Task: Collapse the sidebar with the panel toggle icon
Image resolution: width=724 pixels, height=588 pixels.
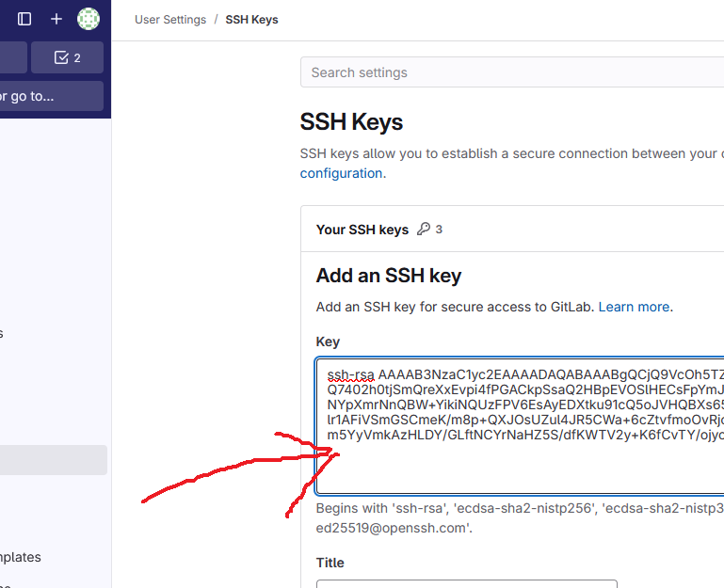Action: pos(24,19)
